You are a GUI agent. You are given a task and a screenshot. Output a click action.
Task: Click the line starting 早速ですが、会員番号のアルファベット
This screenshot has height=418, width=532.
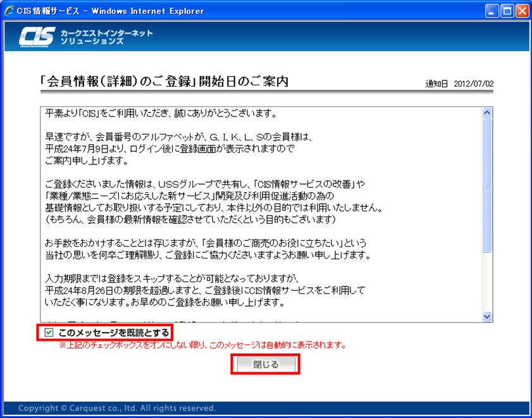(178, 137)
